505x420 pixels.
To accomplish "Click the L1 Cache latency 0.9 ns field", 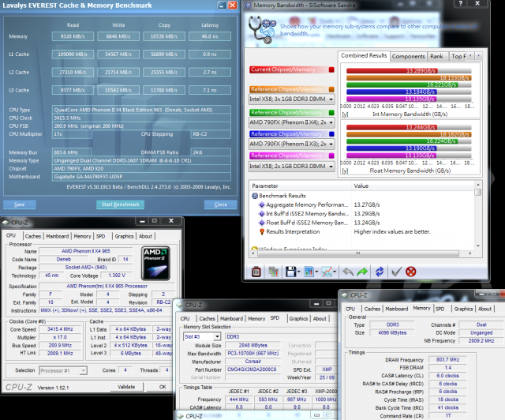I will coord(210,54).
